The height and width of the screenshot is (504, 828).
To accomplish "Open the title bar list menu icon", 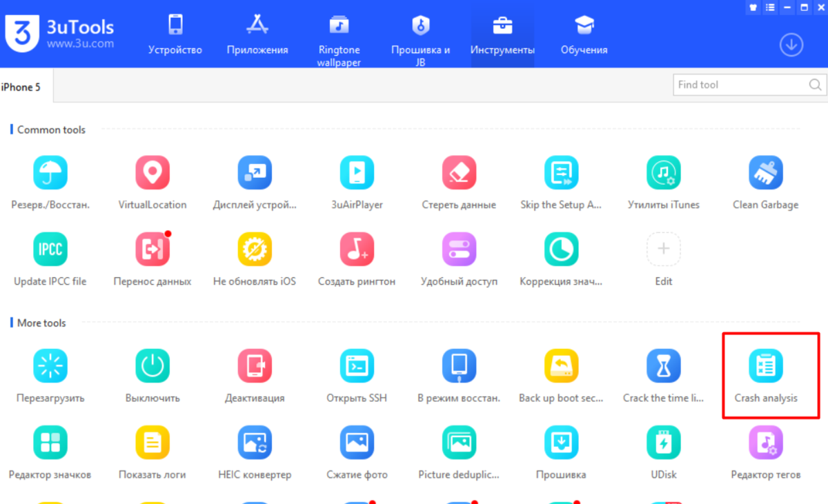I will click(x=770, y=7).
